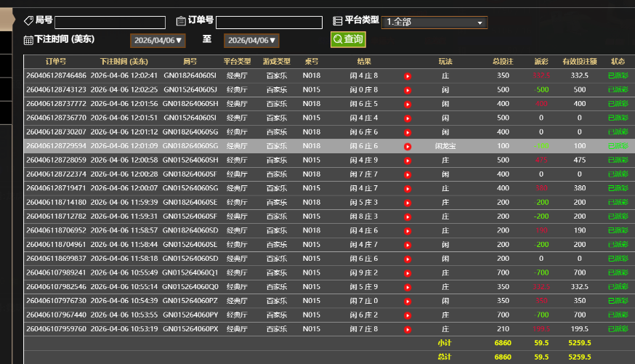Click the 结果 column header

364,62
